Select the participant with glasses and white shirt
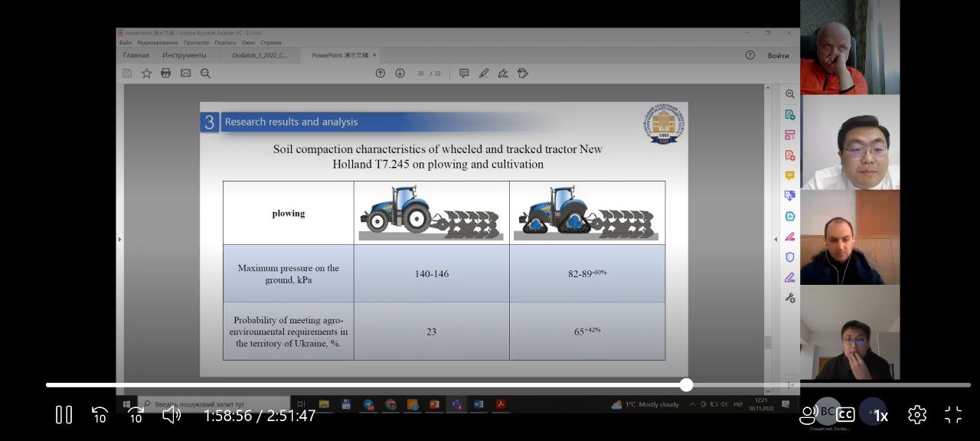Image resolution: width=980 pixels, height=441 pixels. pyautogui.click(x=850, y=142)
